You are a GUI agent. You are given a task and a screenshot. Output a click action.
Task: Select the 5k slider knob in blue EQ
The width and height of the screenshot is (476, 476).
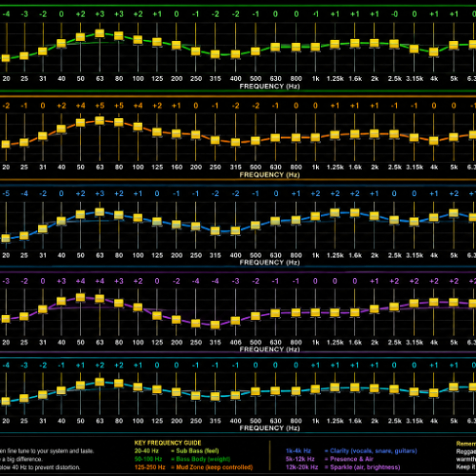pyautogui.click(x=454, y=213)
